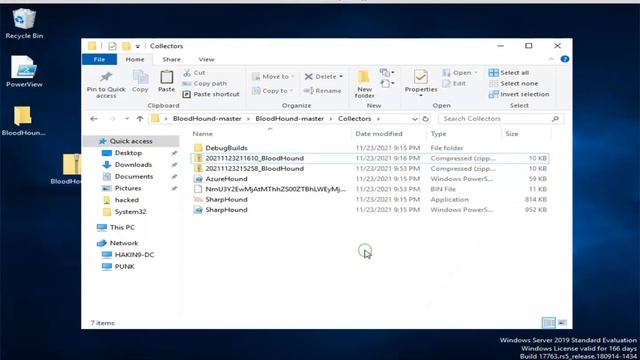
Task: Click the Edit ribbon button
Action: tap(454, 83)
